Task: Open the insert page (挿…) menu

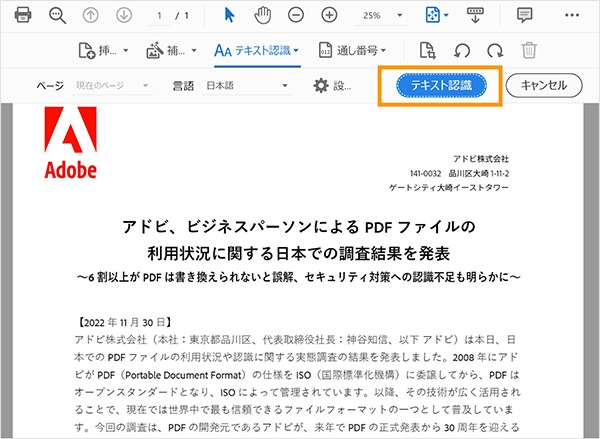Action: [x=103, y=50]
